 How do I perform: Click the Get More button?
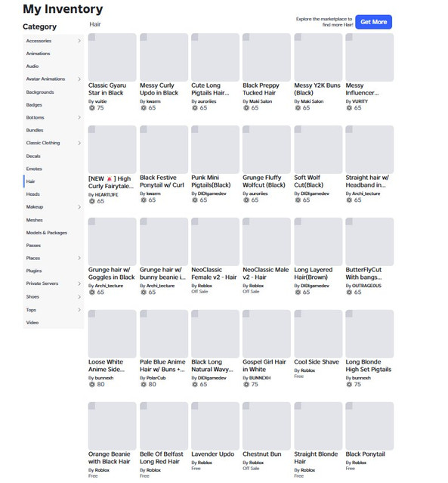(373, 22)
